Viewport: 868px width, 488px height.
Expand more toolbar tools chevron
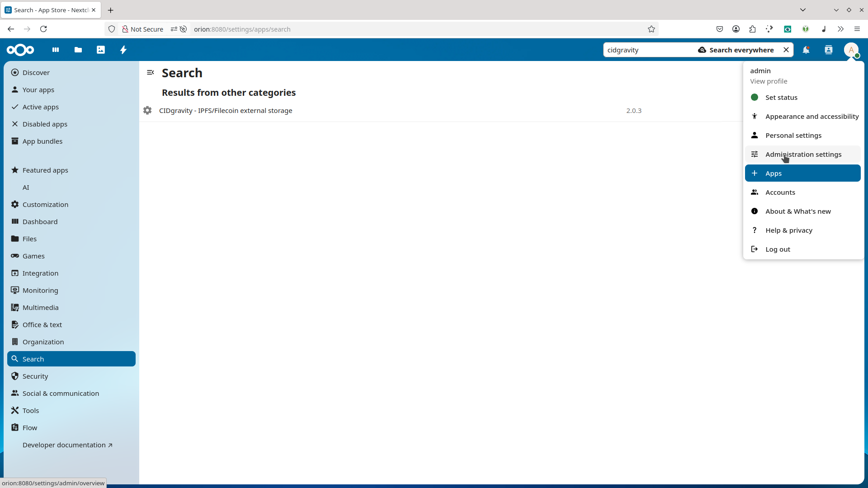(840, 29)
